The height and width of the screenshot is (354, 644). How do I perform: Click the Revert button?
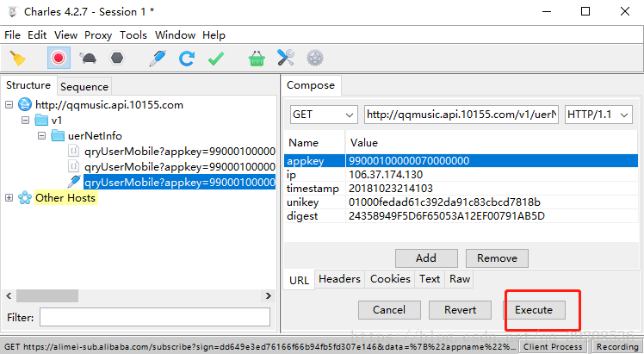pyautogui.click(x=460, y=310)
